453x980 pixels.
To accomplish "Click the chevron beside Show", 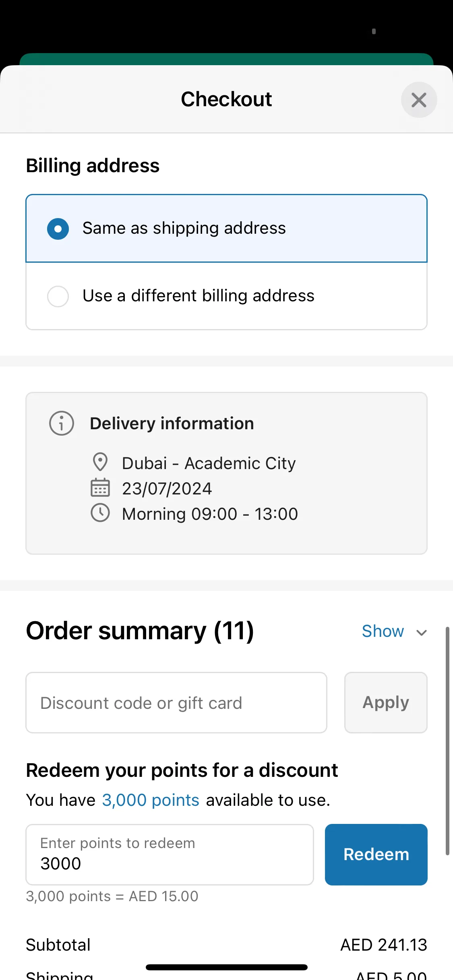I will click(x=422, y=633).
